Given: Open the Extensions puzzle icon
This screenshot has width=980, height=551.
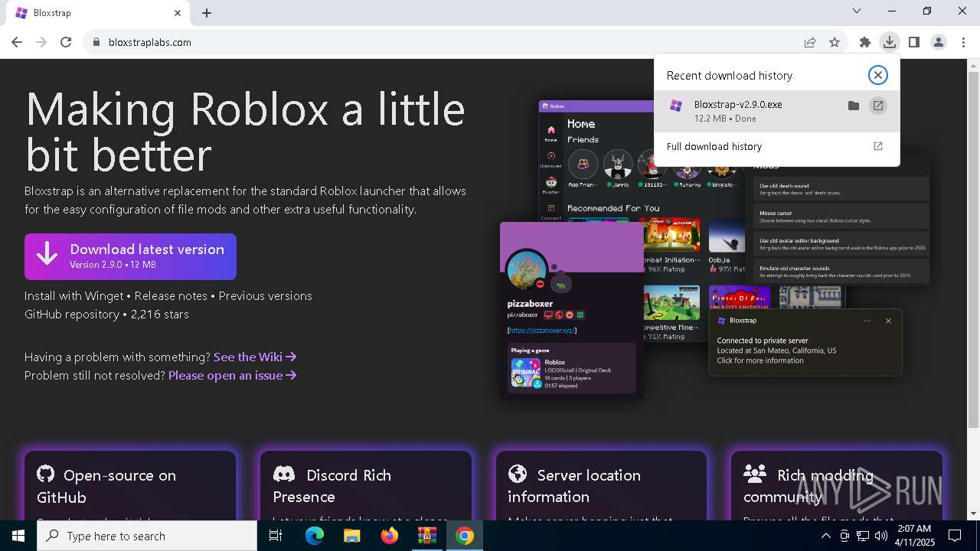Looking at the screenshot, I should [865, 43].
